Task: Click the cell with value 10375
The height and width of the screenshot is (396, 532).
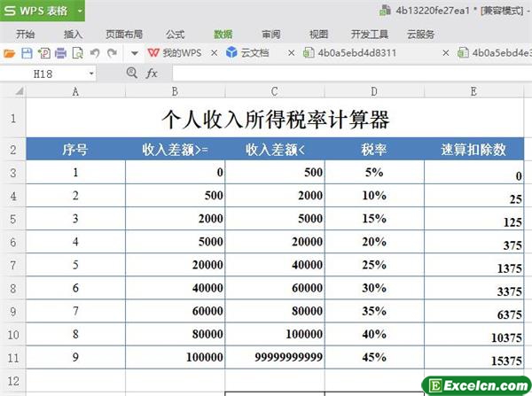Action: 473,334
